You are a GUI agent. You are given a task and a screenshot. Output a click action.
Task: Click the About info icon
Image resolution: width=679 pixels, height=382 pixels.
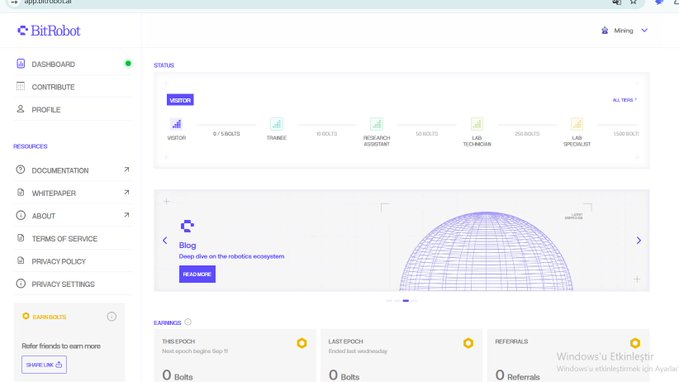tap(20, 215)
